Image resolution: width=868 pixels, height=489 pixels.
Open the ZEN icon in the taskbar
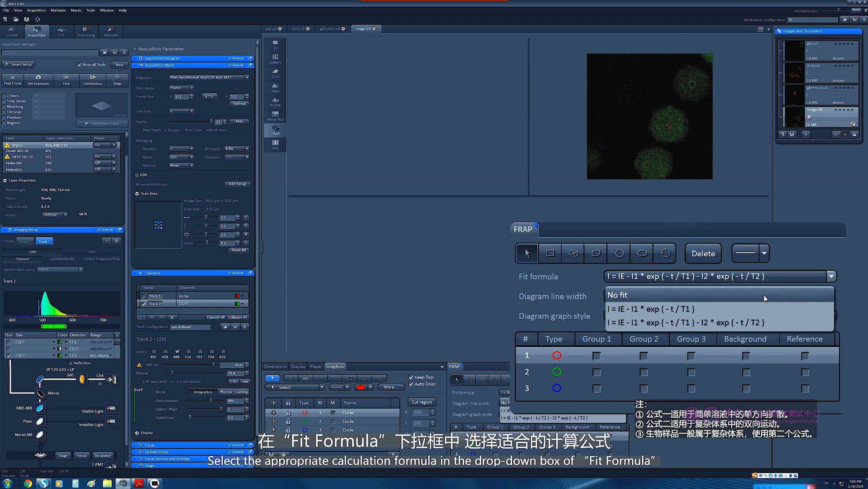coord(123,484)
